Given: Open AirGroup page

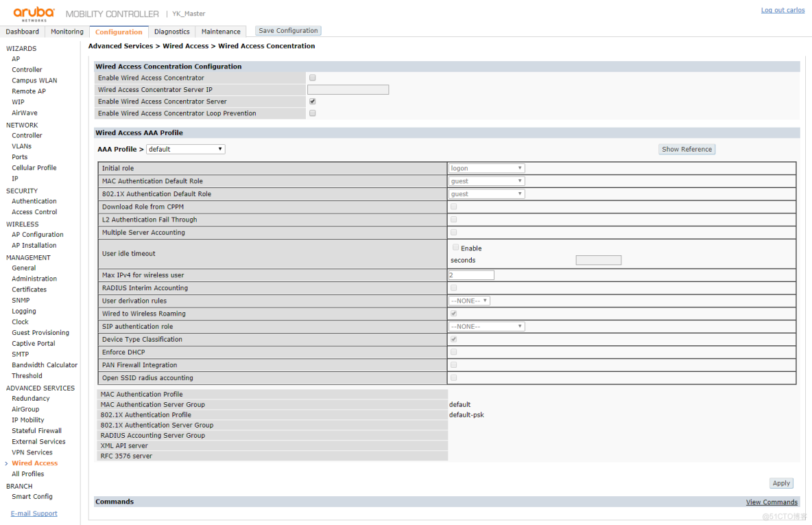Looking at the screenshot, I should [25, 410].
